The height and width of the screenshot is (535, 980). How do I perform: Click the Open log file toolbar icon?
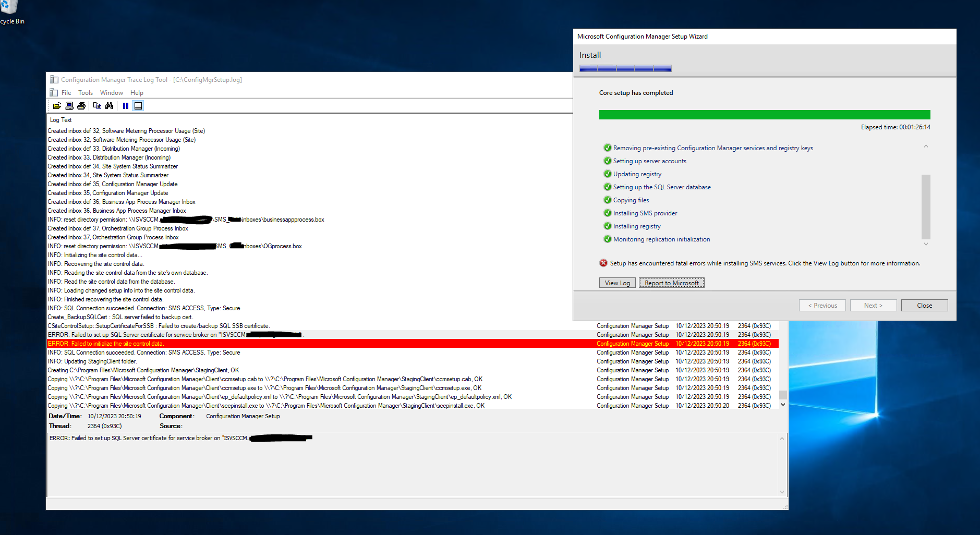[x=57, y=106]
